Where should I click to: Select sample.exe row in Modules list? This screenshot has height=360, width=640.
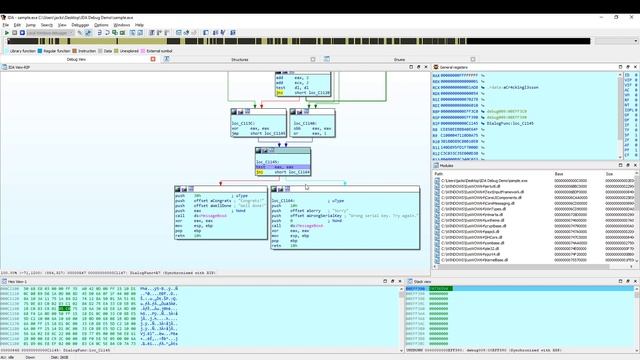click(x=534, y=180)
